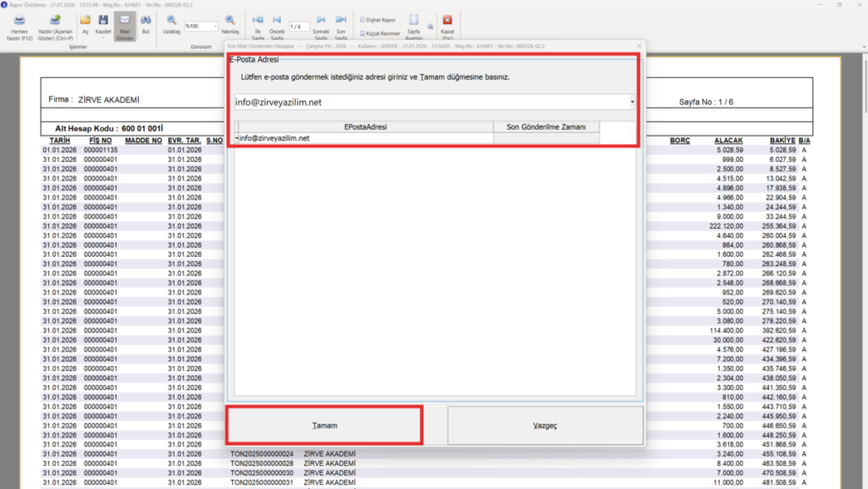Viewport: 868px width, 489px height.
Task: Click the Aç folder icon
Action: [x=86, y=20]
